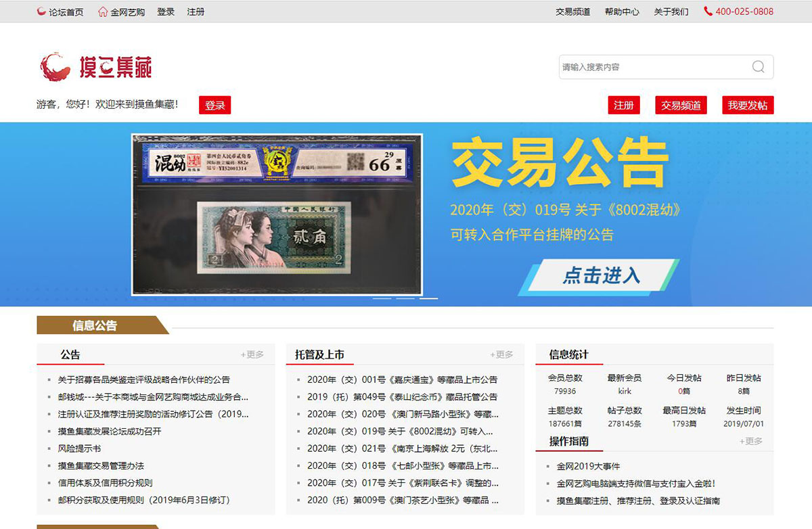Image resolution: width=812 pixels, height=529 pixels.
Task: Open 2020年(交)017号《紫荆联名卡》 notice
Action: (403, 483)
